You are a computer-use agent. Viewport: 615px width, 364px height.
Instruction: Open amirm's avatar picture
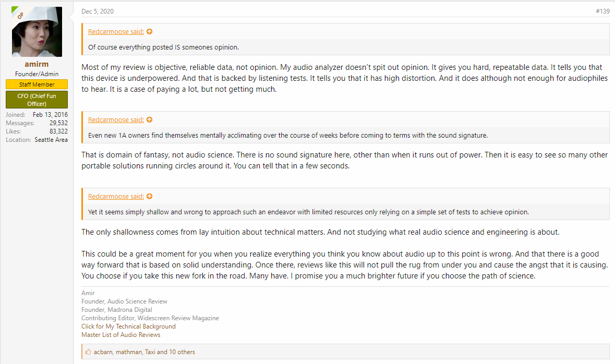(x=37, y=32)
